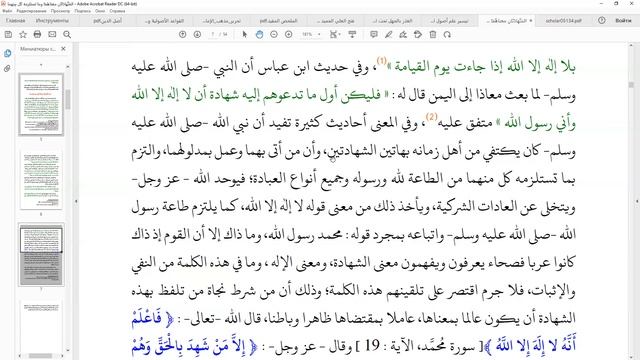Send the file by email envelope icon
This screenshot has height=360, width=640.
point(52,35)
